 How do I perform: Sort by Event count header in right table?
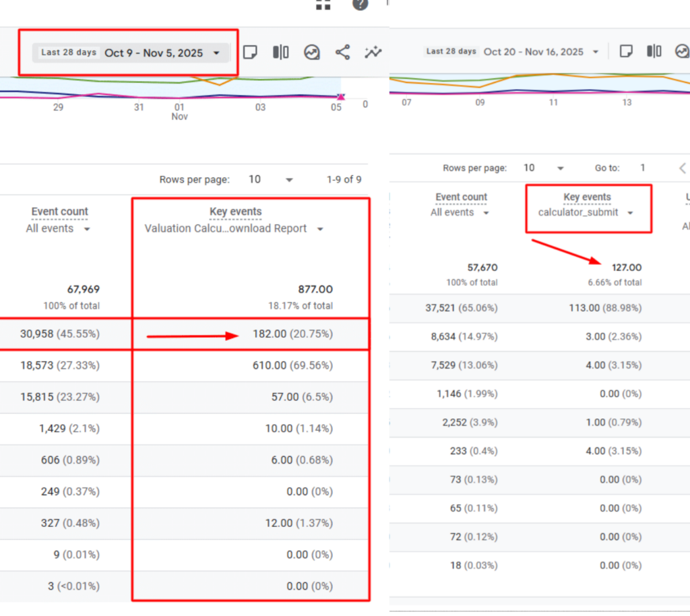[x=461, y=197]
